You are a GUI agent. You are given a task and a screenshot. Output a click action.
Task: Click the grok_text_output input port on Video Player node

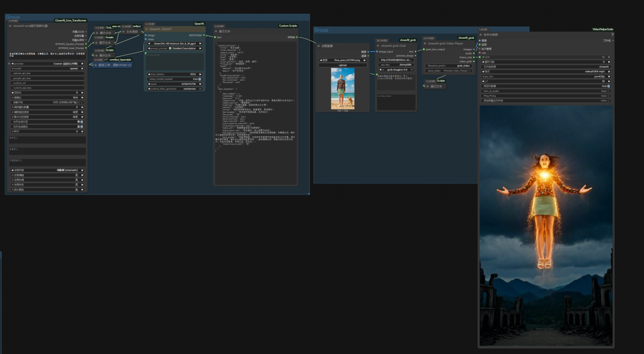click(x=423, y=50)
